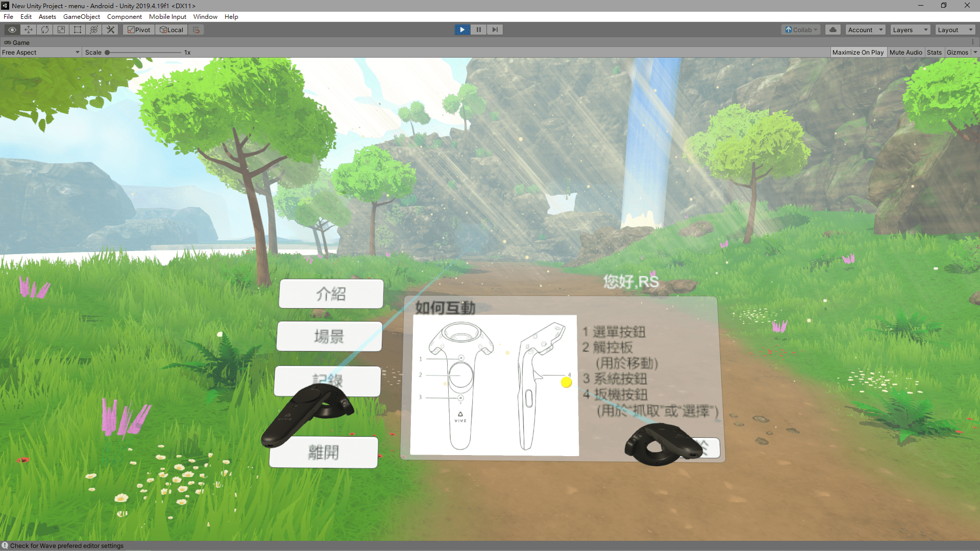The height and width of the screenshot is (551, 980).
Task: Toggle grid snapping icon
Action: tap(196, 30)
